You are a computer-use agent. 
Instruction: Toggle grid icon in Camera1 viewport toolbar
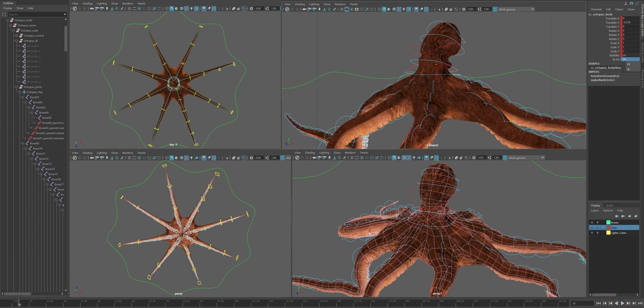pyautogui.click(x=342, y=9)
